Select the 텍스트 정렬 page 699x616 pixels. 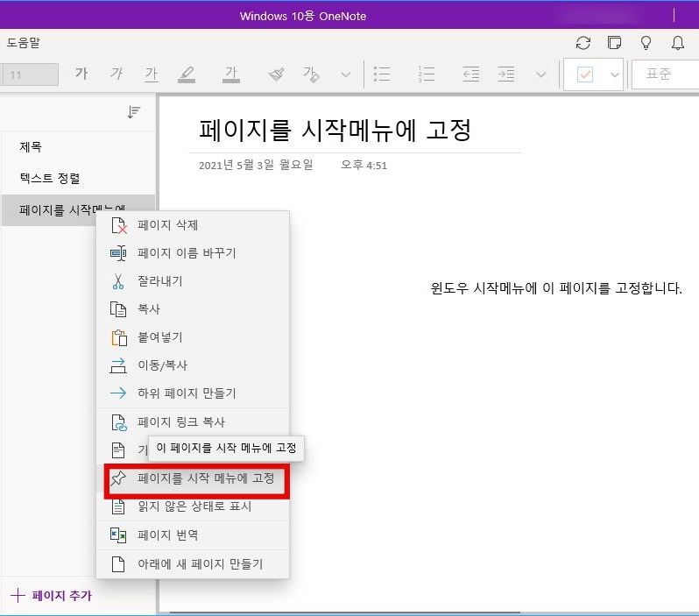pos(79,179)
